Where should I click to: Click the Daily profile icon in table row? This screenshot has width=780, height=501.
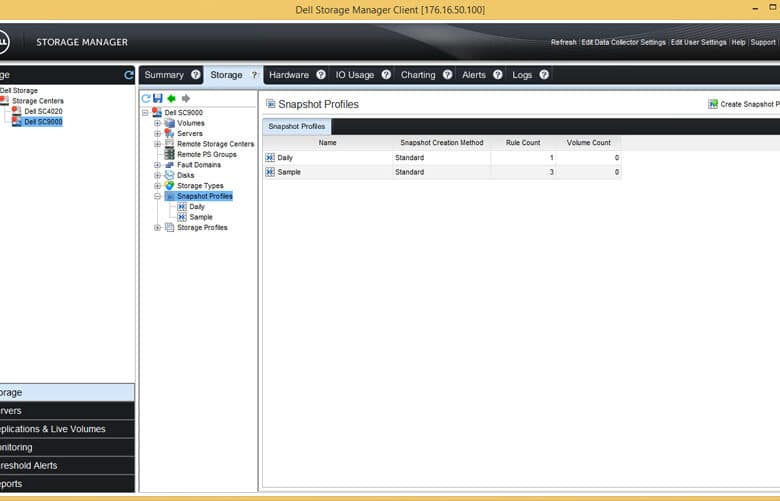click(270, 158)
